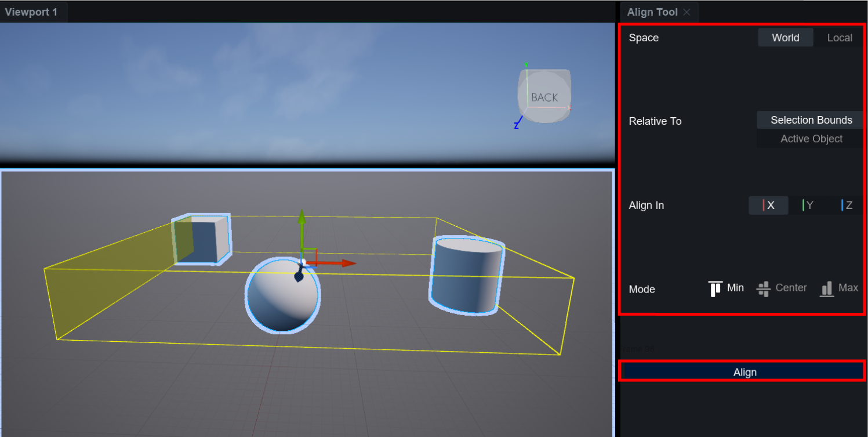Screen dimensions: 868x437
Task: Select the sphere in the viewport
Action: pos(282,297)
